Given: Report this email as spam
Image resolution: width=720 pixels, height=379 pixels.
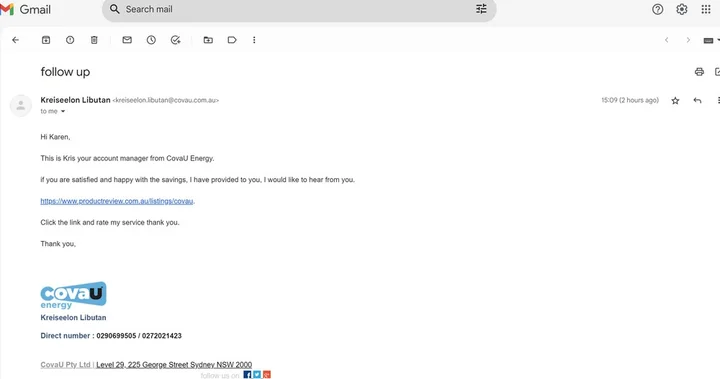Looking at the screenshot, I should coord(70,40).
